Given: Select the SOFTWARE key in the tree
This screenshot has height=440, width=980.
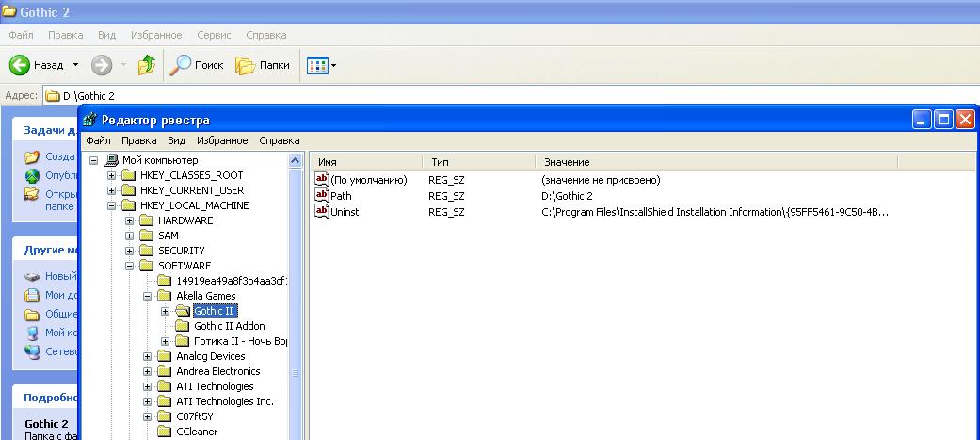Looking at the screenshot, I should tap(185, 266).
